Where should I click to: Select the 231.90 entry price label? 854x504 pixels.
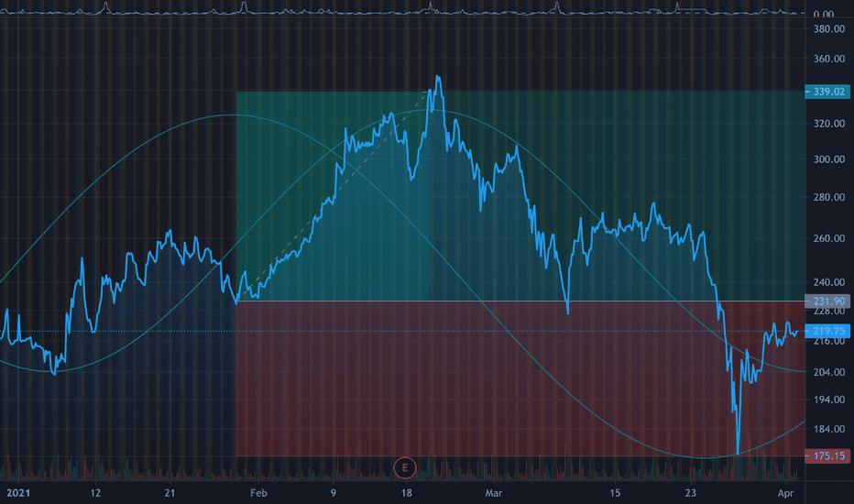pos(827,301)
